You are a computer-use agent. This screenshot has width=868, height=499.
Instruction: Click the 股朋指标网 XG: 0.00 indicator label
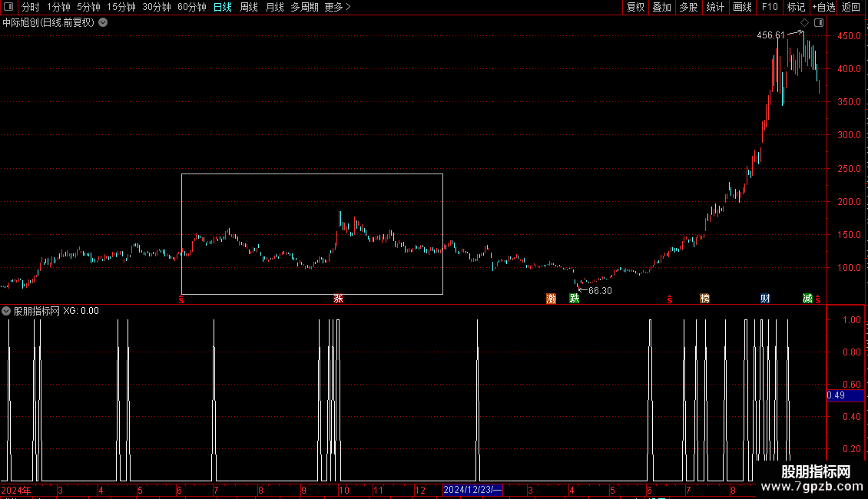tap(57, 311)
